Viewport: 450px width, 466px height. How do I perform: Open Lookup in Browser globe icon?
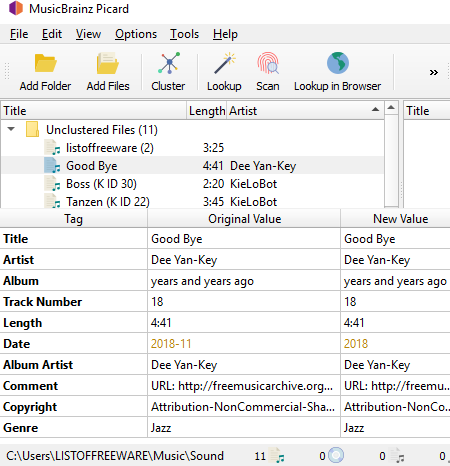tap(338, 63)
